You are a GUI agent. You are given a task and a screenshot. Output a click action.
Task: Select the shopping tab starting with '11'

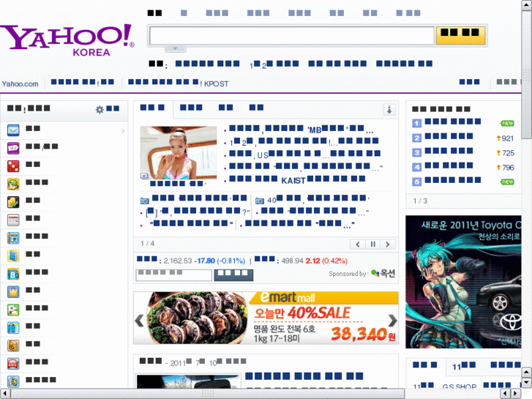pyautogui.click(x=464, y=366)
